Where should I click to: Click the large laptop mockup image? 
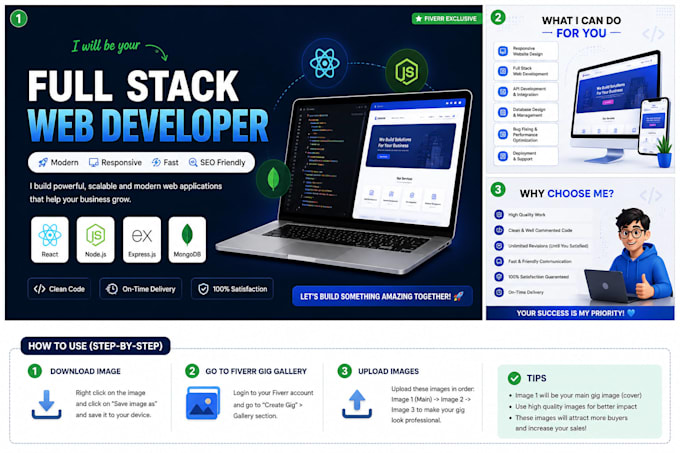[345, 182]
